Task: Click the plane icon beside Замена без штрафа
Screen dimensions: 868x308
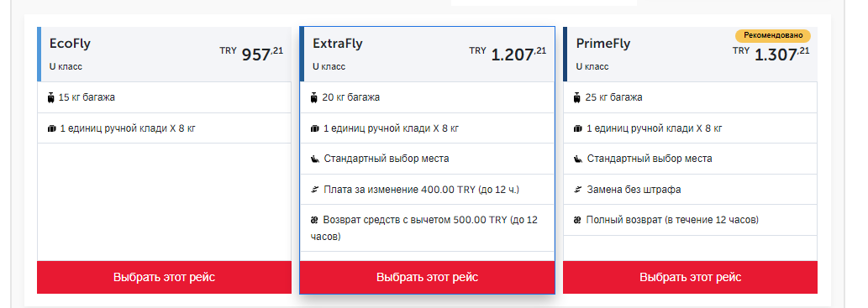Action: coord(578,190)
